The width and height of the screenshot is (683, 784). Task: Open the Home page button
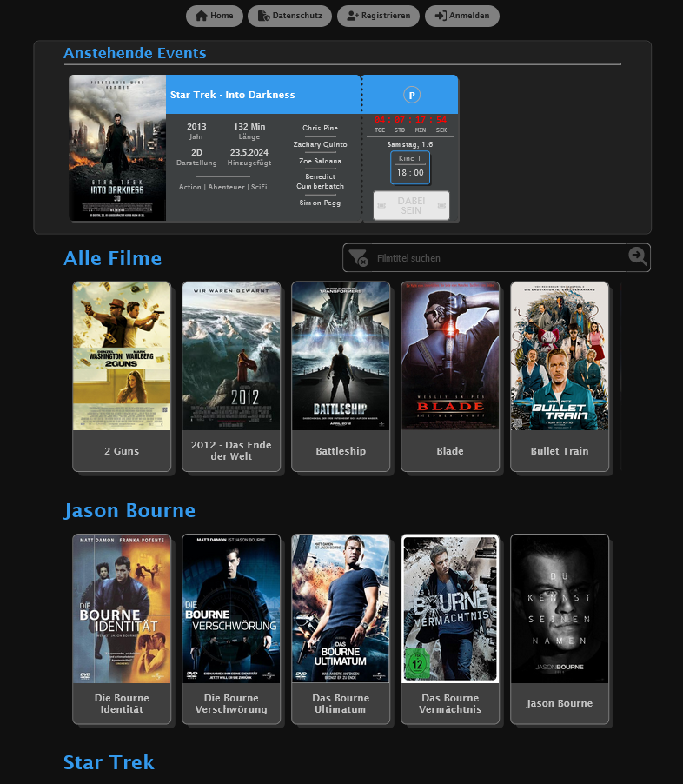pos(215,16)
